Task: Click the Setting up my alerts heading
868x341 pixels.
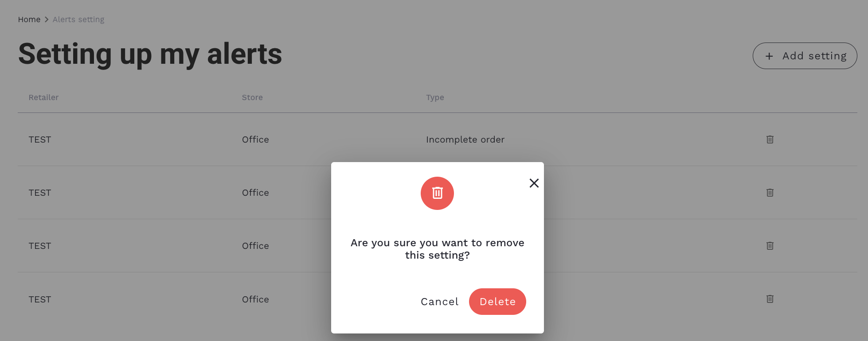Action: [150, 54]
